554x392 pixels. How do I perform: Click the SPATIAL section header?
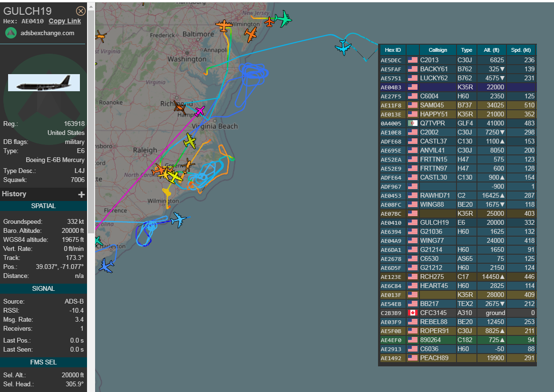point(43,206)
